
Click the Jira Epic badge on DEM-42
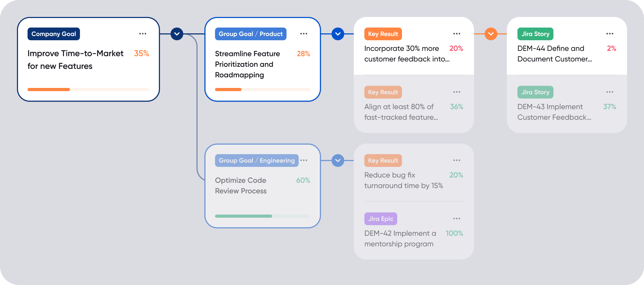coord(381,219)
